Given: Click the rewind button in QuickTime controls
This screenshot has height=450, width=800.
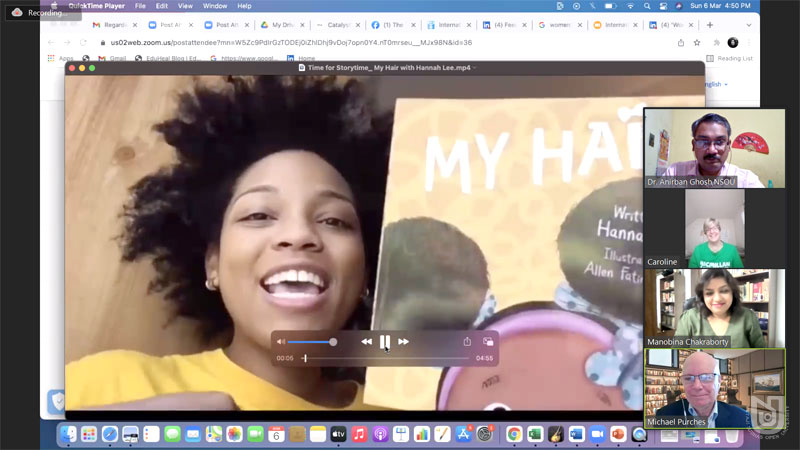Looking at the screenshot, I should click(x=366, y=341).
